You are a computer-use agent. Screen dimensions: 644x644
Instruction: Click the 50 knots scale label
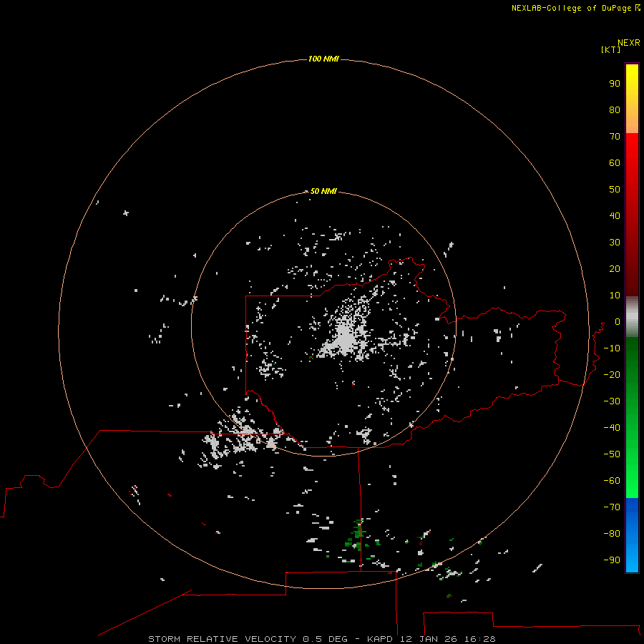615,190
